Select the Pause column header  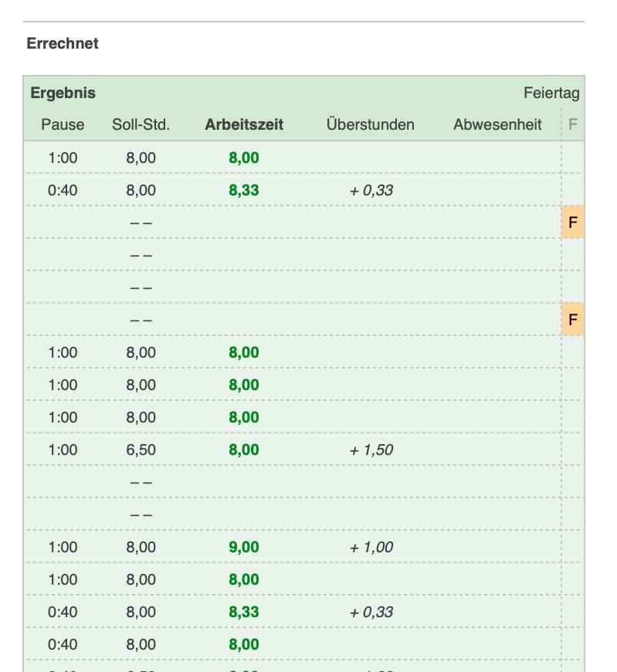tap(63, 124)
